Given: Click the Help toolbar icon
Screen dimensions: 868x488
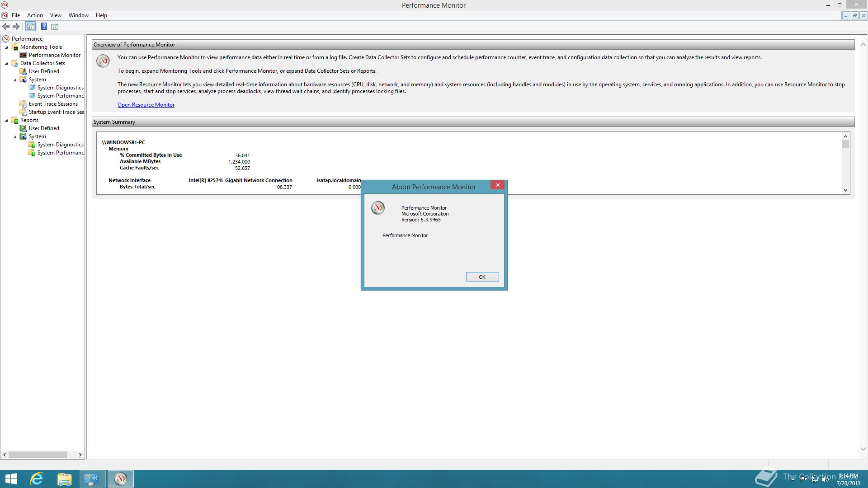Looking at the screenshot, I should click(44, 27).
